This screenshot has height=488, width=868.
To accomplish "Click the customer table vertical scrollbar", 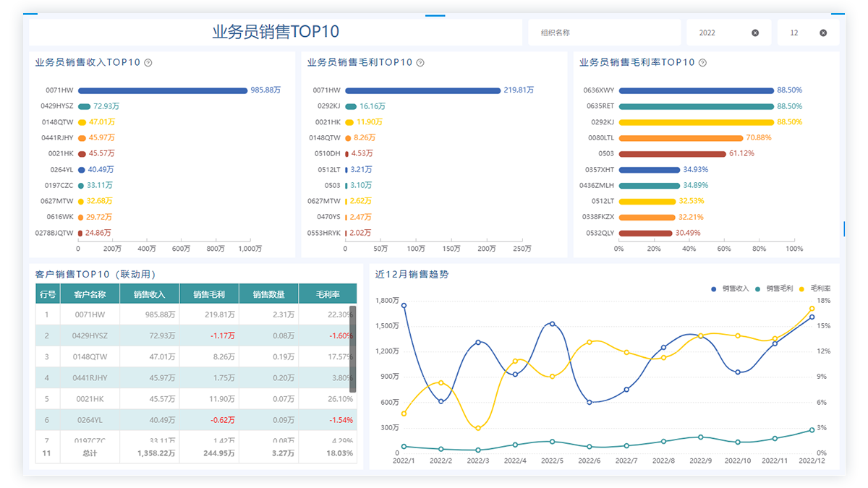I will 353,348.
